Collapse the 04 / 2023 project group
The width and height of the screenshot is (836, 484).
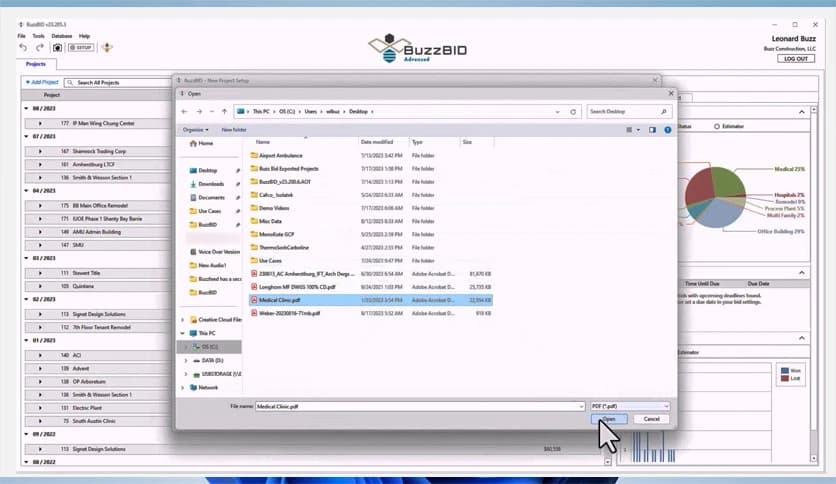click(x=26, y=191)
